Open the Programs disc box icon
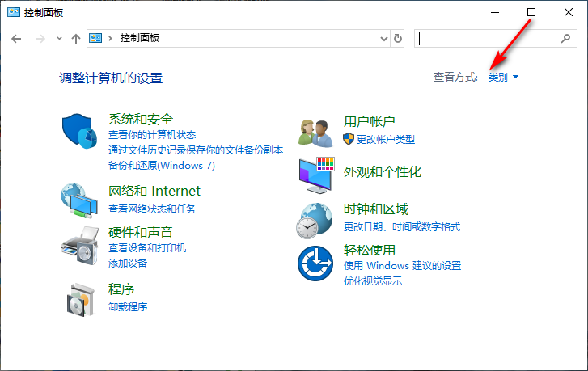 80,300
